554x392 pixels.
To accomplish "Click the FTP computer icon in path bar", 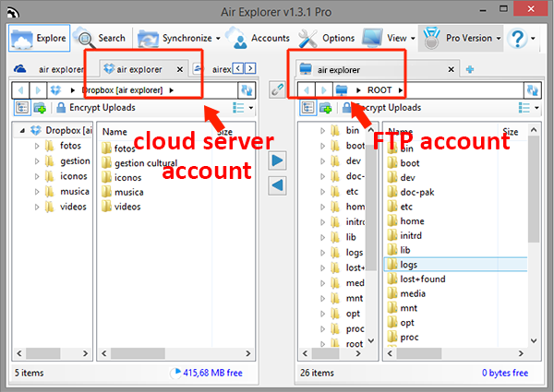I will coord(342,90).
